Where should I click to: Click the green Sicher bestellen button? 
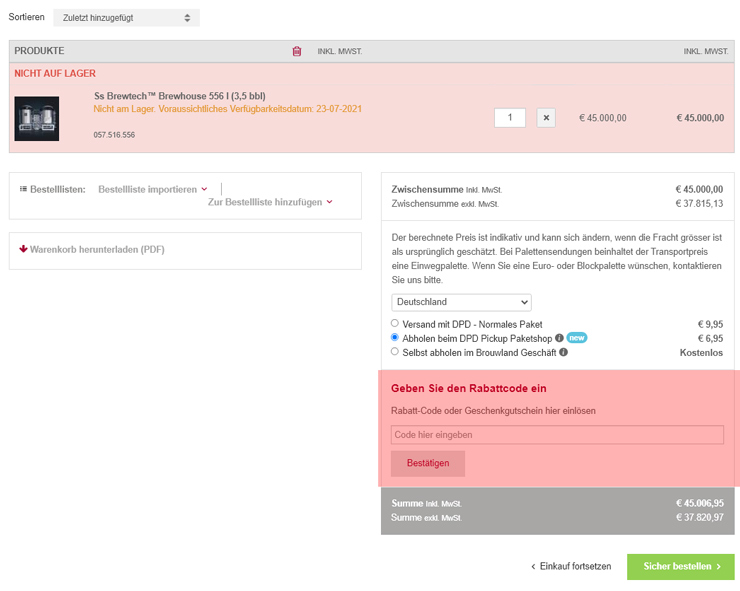[x=681, y=566]
